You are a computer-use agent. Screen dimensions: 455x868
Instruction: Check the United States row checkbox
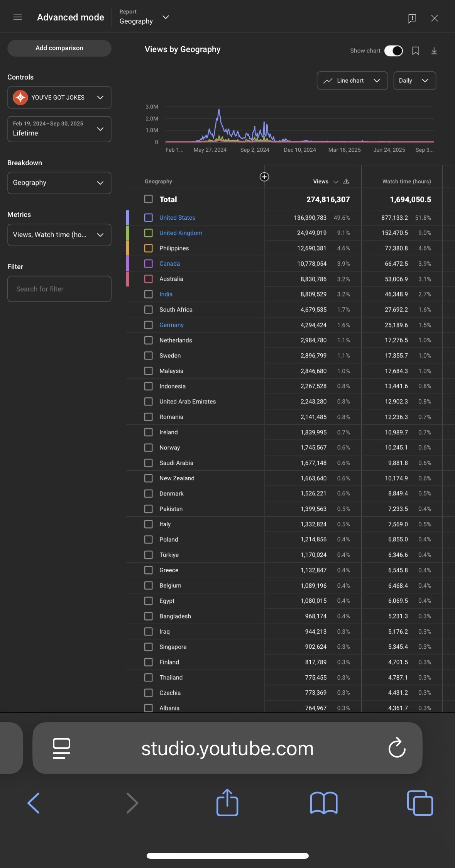(x=148, y=218)
